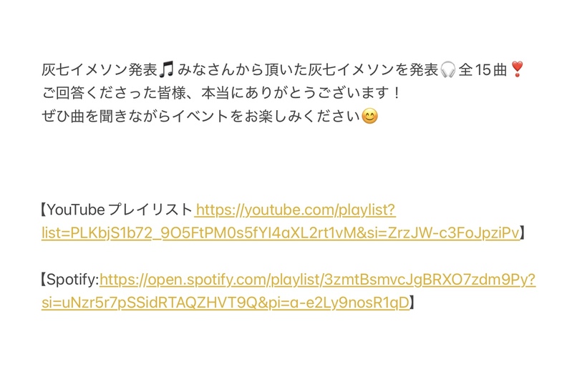Click the 灰七イメソン発表 heading text
Image resolution: width=572 pixels, height=392 pixels.
100,69
